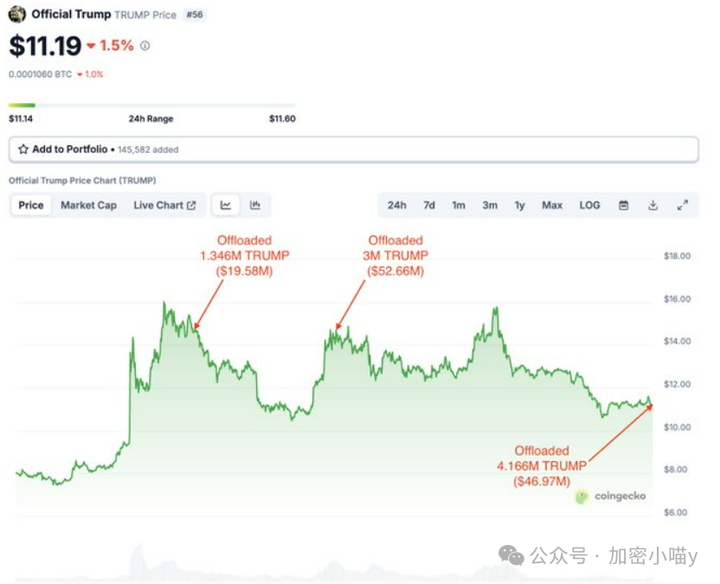
Task: Set chart range to Max
Action: point(552,205)
